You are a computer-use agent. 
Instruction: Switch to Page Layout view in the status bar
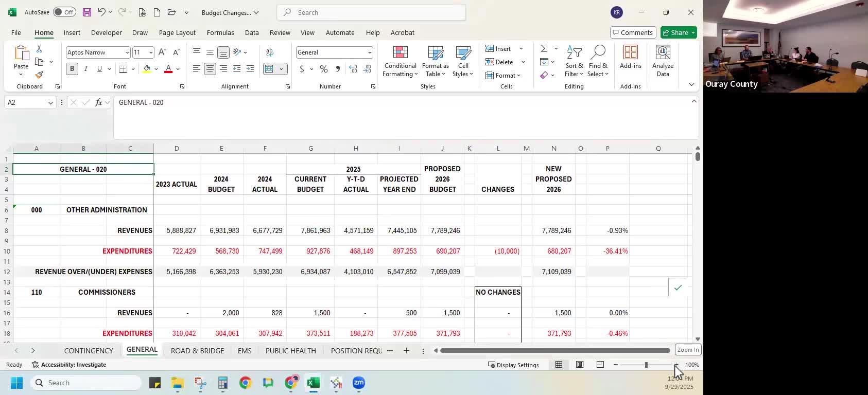pos(580,365)
